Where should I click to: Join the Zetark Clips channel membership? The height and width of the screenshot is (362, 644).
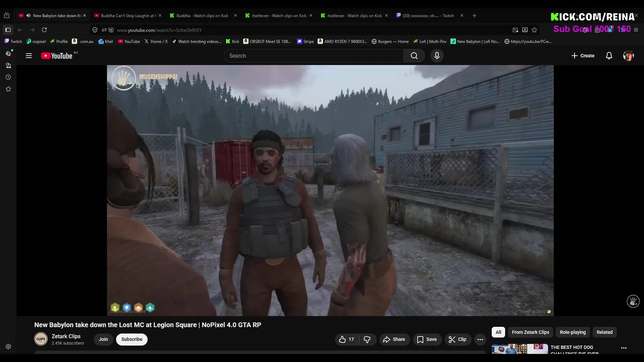pyautogui.click(x=103, y=339)
